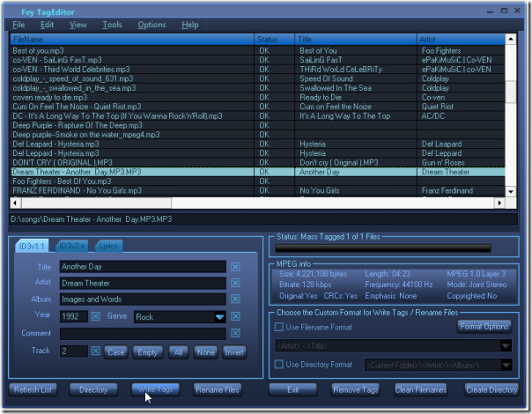Clear the Genre field with its X icon
This screenshot has width=532, height=414.
pos(235,316)
